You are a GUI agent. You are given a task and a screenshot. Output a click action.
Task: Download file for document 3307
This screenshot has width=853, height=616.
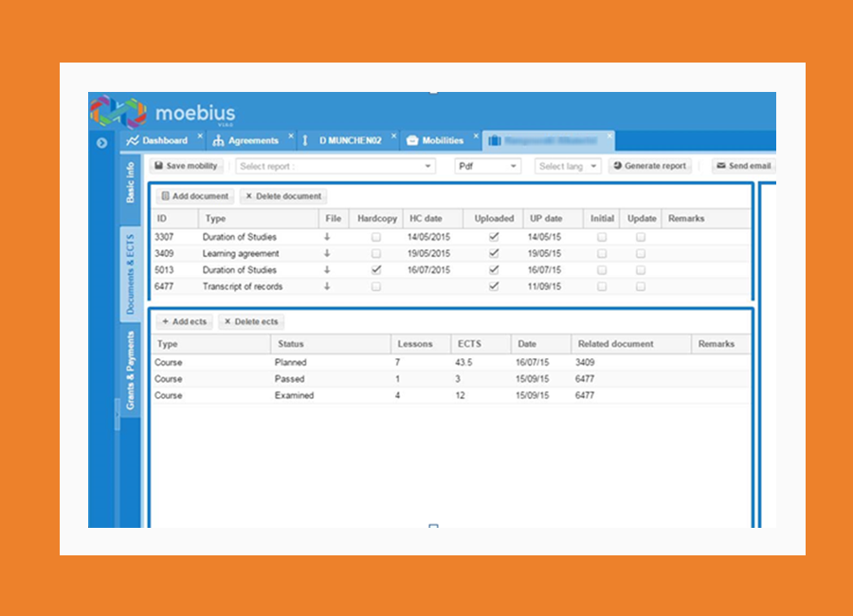click(x=327, y=237)
